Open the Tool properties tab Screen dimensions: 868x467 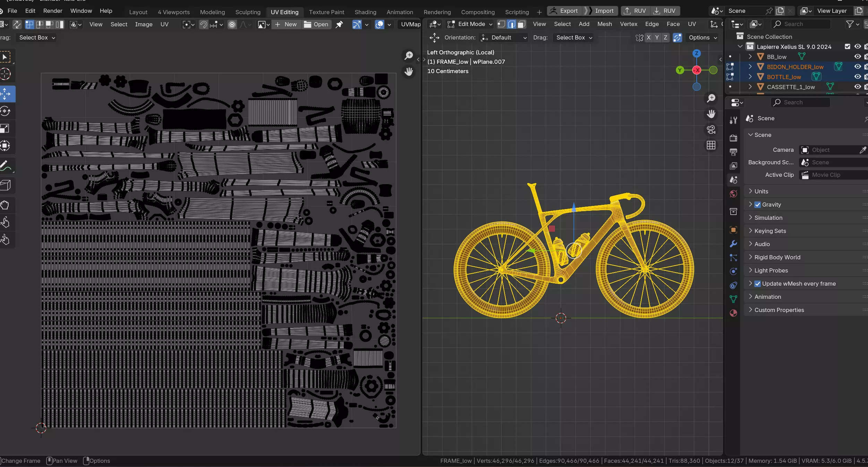pos(733,120)
